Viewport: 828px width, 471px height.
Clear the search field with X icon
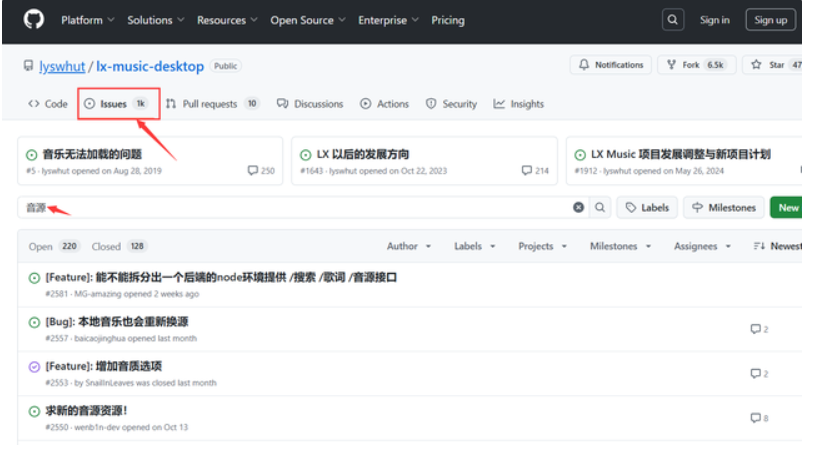(579, 208)
